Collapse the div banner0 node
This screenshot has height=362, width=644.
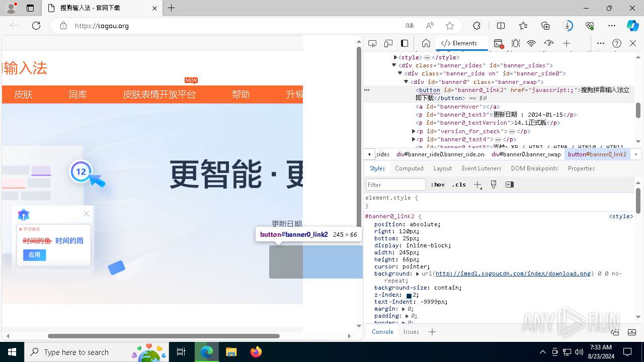point(406,81)
